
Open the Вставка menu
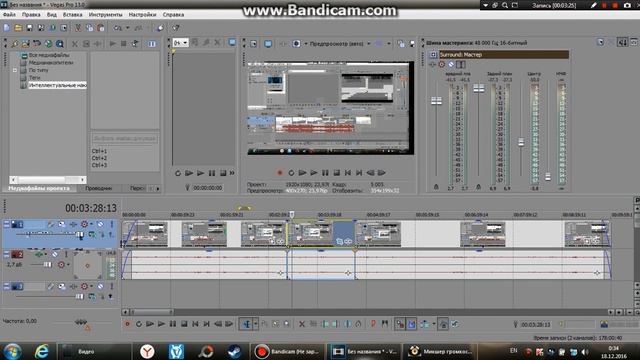point(73,14)
